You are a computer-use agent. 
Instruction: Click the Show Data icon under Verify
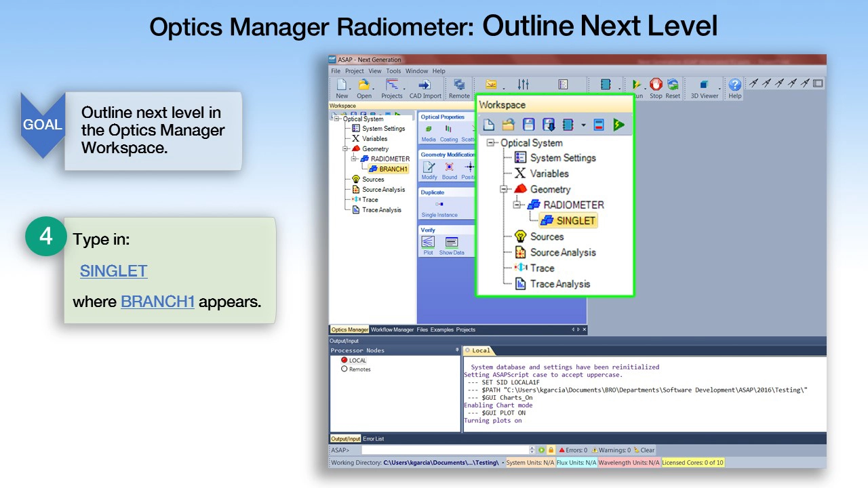click(451, 243)
